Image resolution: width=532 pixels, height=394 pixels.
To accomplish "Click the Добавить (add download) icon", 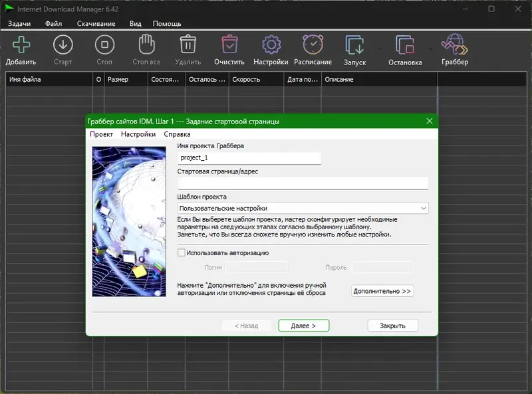I will click(x=21, y=48).
